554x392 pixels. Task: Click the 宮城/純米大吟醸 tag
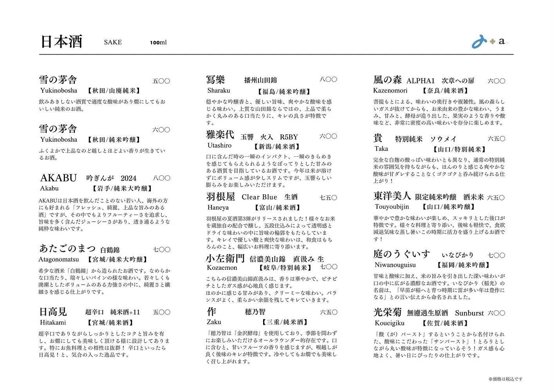click(117, 259)
